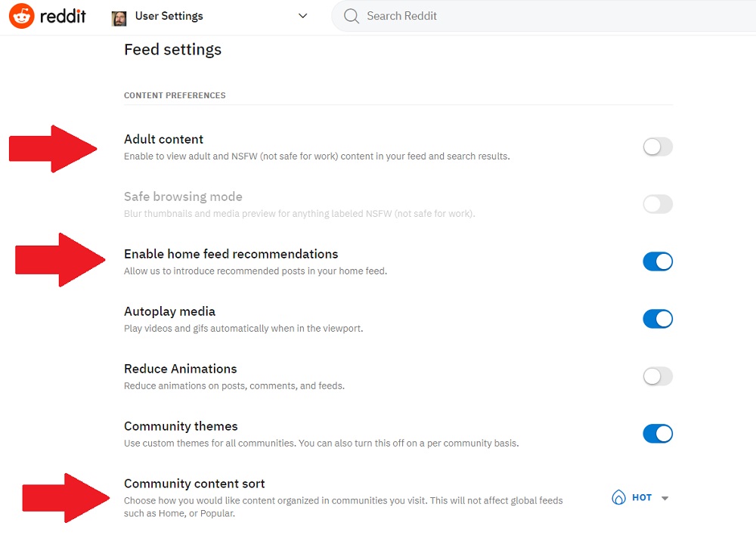Click the grayed-out Safe browsing mode switch
This screenshot has width=756, height=535.
(657, 204)
